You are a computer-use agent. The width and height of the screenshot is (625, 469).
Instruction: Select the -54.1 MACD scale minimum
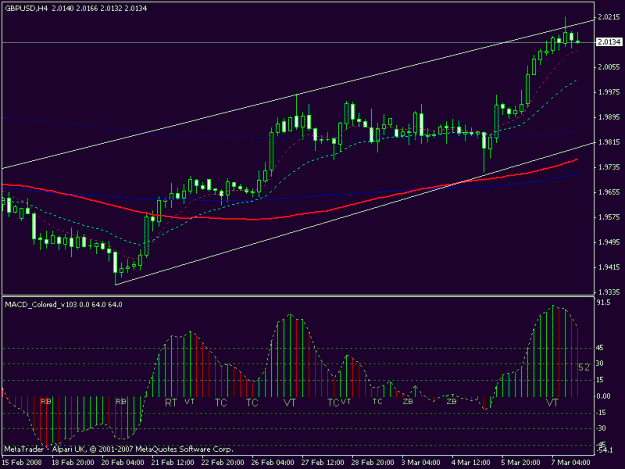[604, 451]
